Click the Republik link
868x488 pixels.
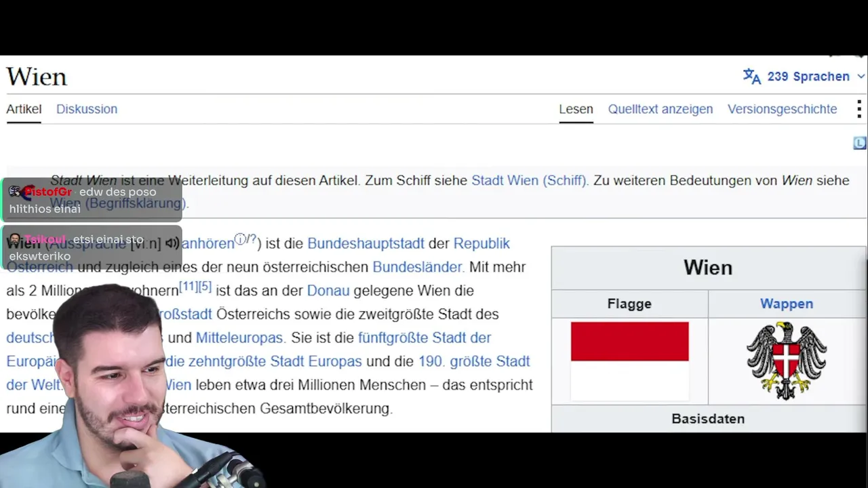click(x=481, y=243)
